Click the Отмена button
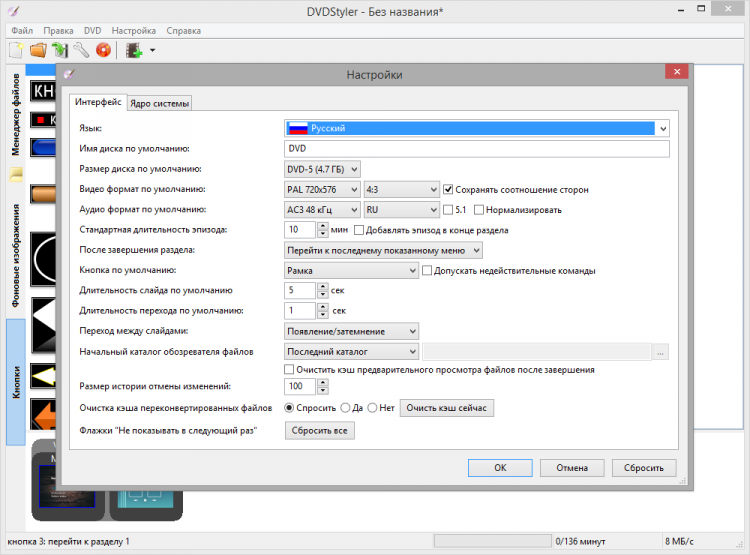Viewport: 750px width, 555px height. click(572, 468)
